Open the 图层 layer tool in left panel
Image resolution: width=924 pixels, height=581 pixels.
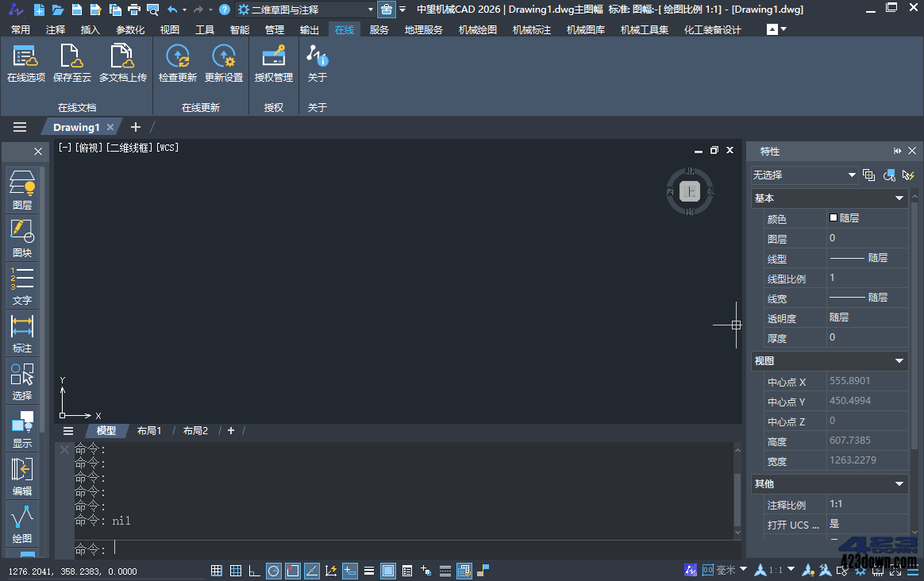pos(22,190)
